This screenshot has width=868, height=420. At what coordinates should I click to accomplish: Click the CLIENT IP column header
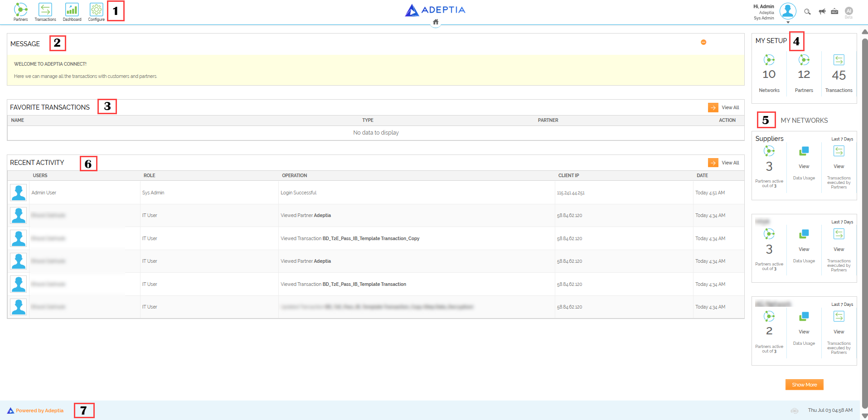(x=568, y=175)
